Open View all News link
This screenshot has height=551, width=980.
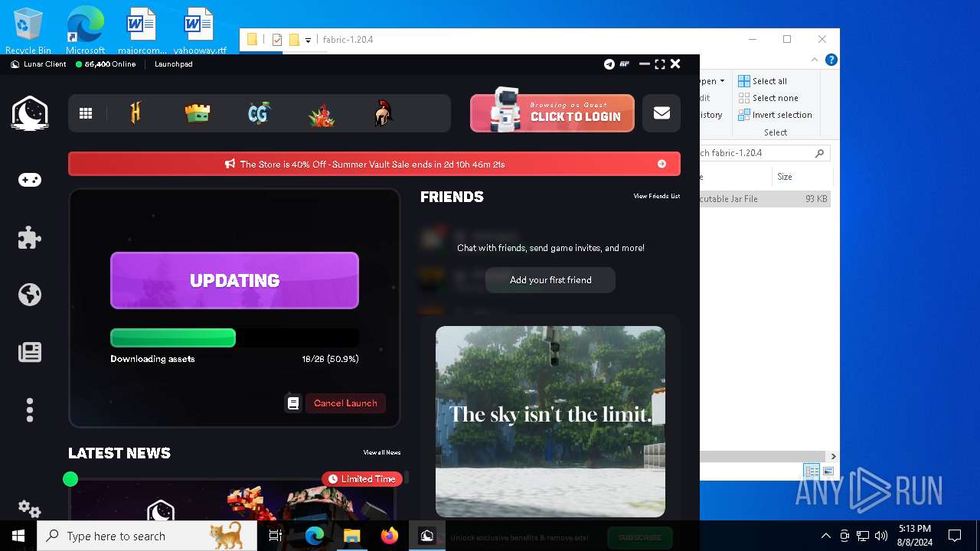tap(382, 453)
